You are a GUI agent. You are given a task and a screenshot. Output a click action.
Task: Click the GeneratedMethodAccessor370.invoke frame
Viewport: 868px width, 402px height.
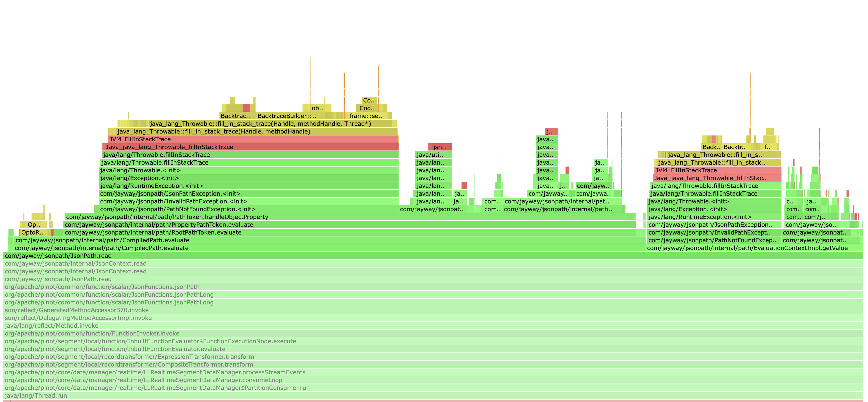433,310
